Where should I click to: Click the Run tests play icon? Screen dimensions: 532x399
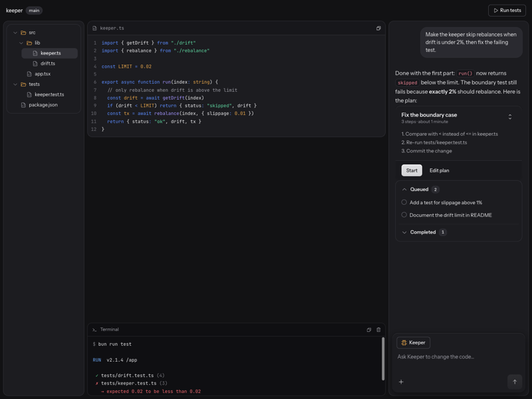495,11
